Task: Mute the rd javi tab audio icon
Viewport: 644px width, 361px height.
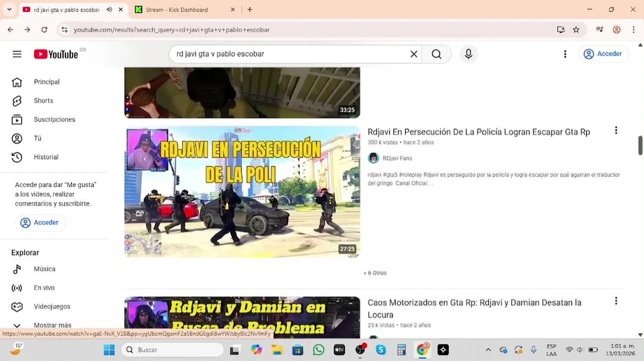Action: coord(109,10)
